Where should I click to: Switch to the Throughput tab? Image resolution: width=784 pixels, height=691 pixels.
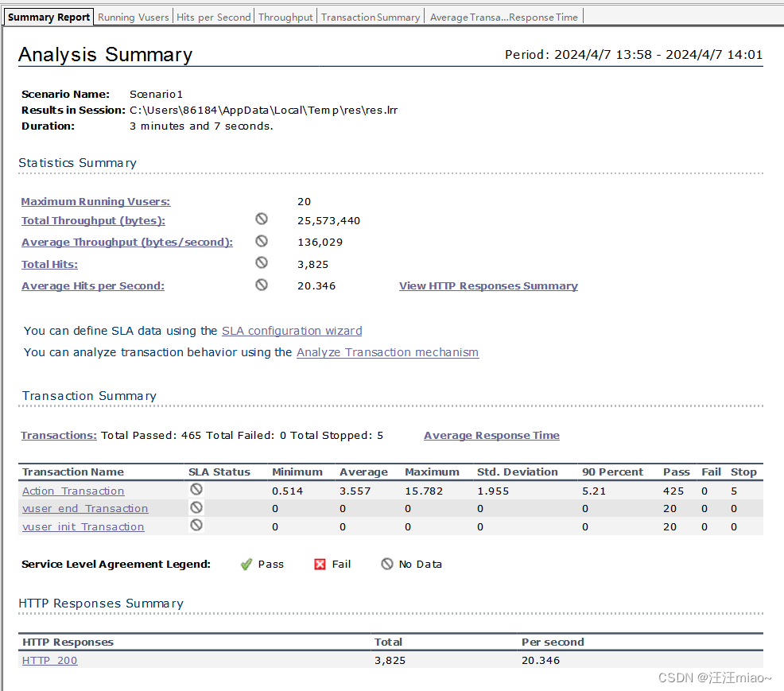[x=285, y=17]
